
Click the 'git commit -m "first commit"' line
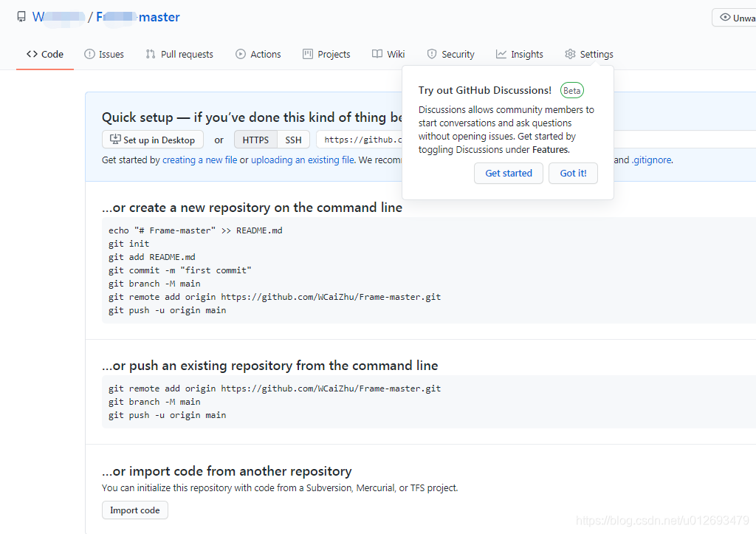(x=180, y=270)
